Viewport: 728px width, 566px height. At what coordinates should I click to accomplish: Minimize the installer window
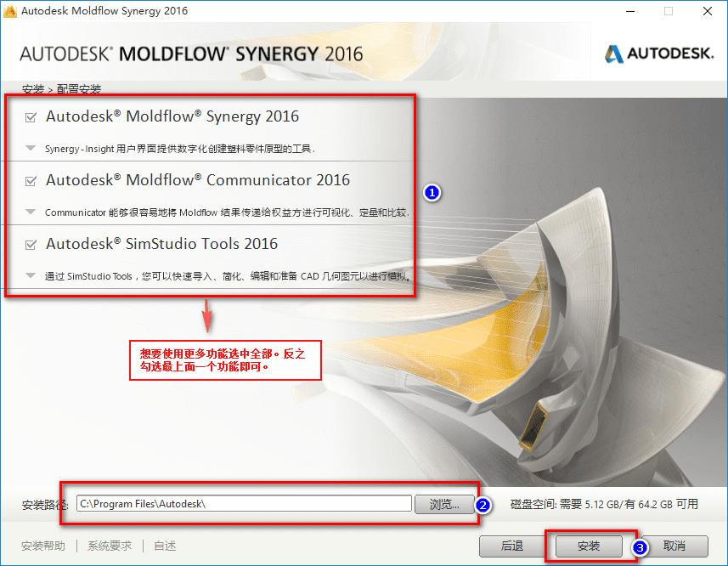[x=630, y=11]
